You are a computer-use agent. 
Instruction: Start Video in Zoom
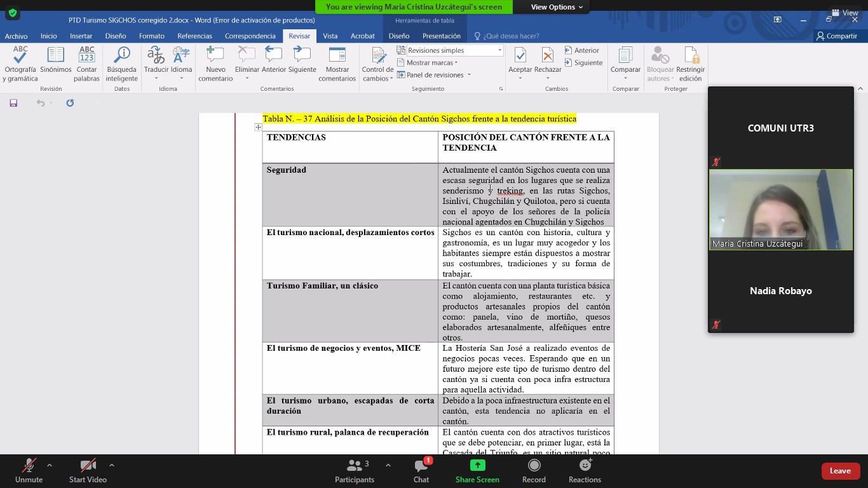tap(88, 471)
